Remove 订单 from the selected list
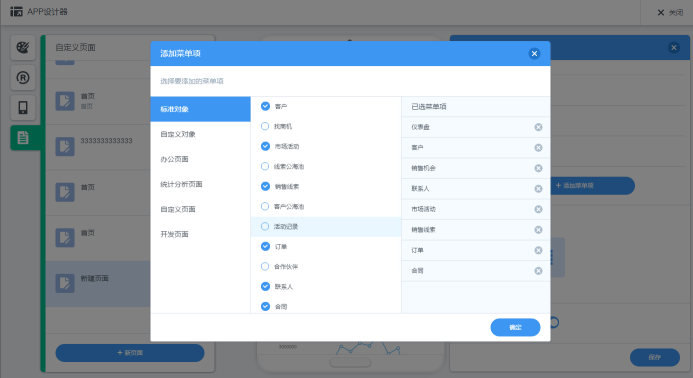 tap(538, 250)
